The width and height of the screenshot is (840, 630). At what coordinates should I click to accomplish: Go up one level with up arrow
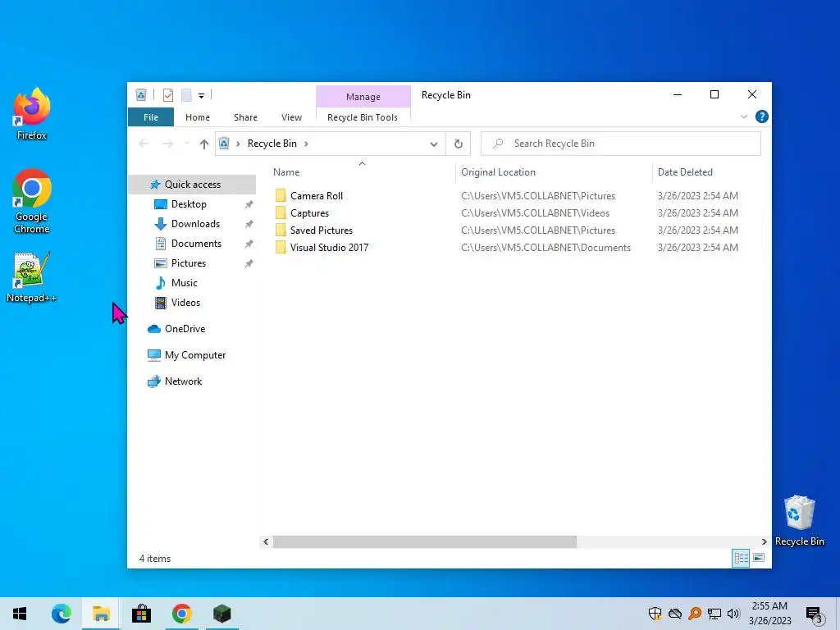coord(203,144)
